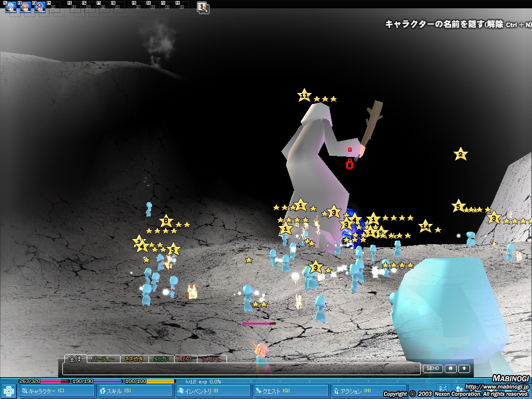Focus the chat message input field
This screenshot has width=532, height=399.
point(241,368)
